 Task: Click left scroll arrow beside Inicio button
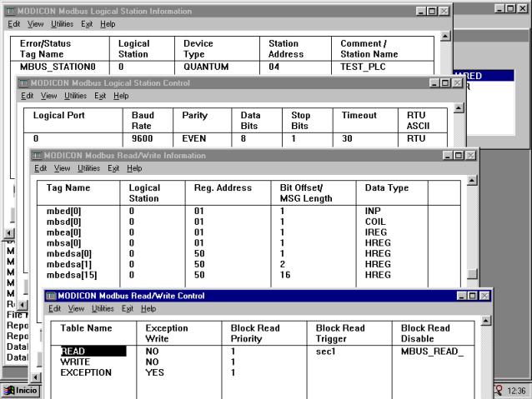36,377
